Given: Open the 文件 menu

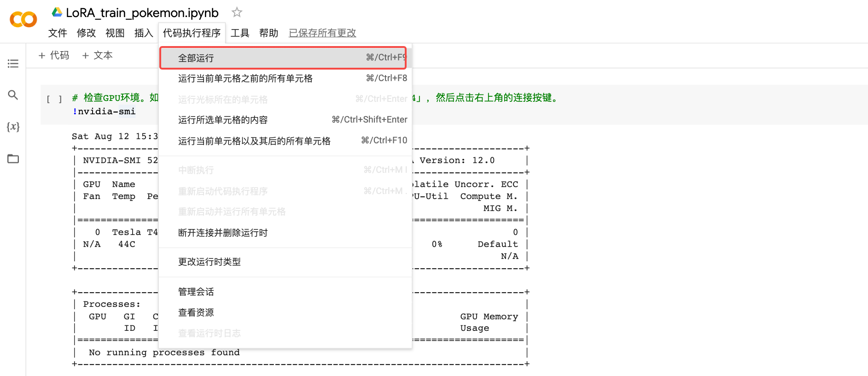Looking at the screenshot, I should click(x=58, y=33).
